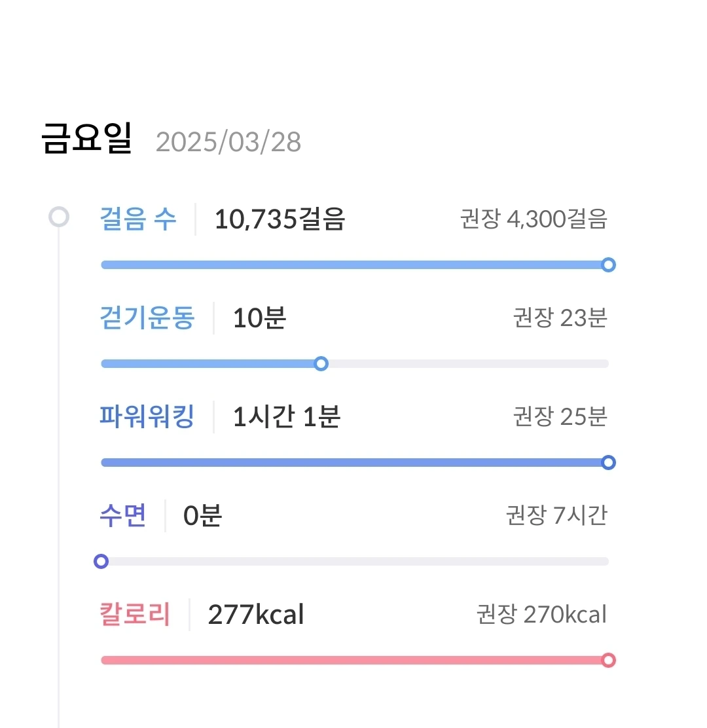Tap the 권장 270kcal recommendation text

point(541,615)
